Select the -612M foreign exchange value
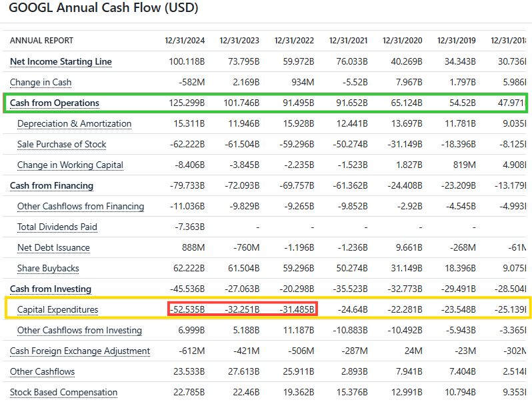The image size is (532, 402). pos(192,351)
